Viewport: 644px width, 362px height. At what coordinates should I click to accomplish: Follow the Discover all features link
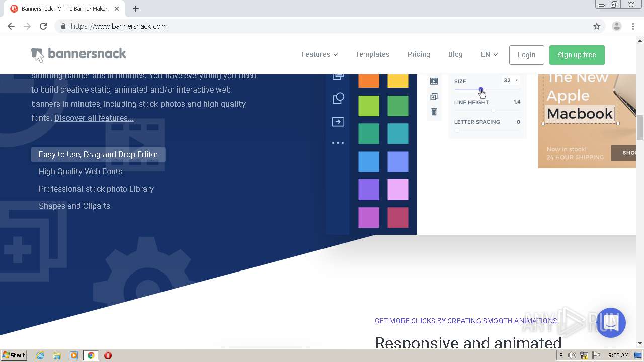click(x=94, y=118)
